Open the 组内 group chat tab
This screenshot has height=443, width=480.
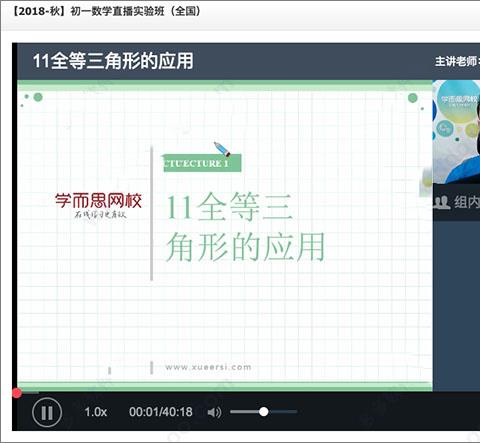467,202
